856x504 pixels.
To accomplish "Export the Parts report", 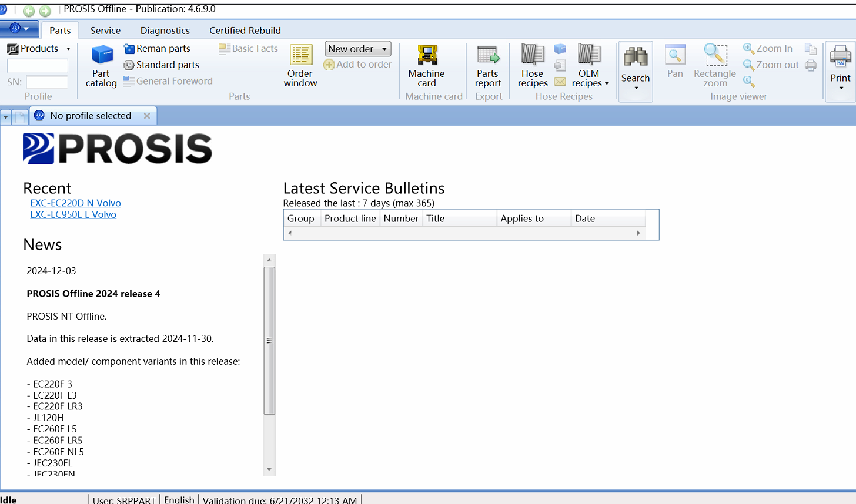I will [488, 66].
